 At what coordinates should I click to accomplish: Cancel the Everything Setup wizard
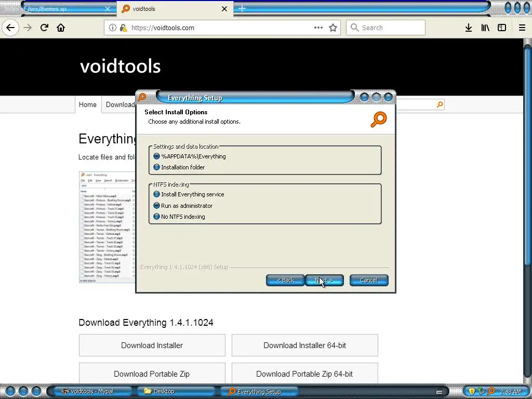click(x=369, y=280)
